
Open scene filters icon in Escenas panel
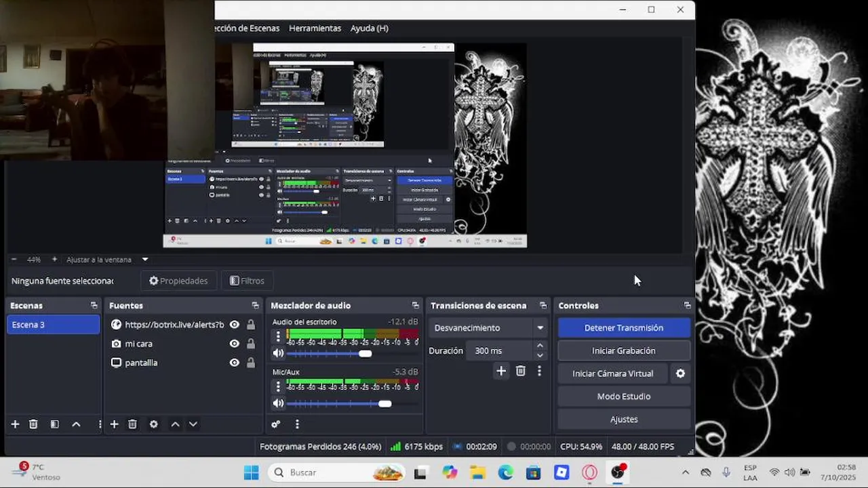tap(55, 424)
